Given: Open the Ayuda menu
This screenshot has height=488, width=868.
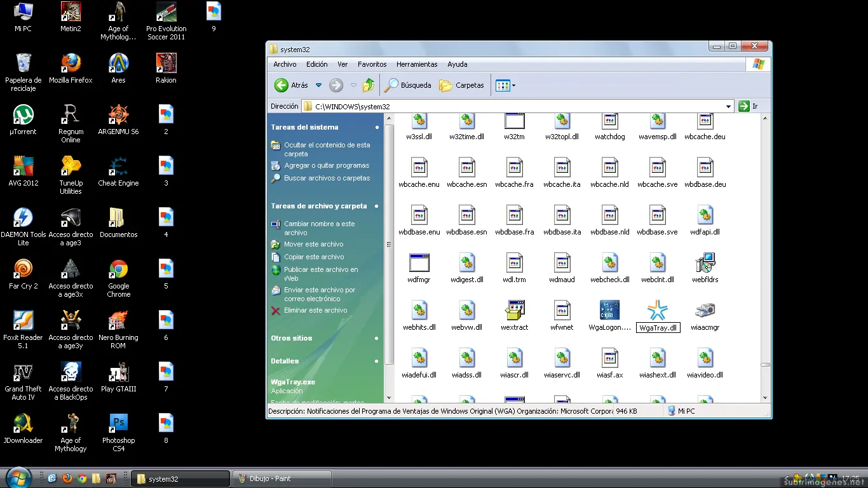Looking at the screenshot, I should (x=457, y=64).
